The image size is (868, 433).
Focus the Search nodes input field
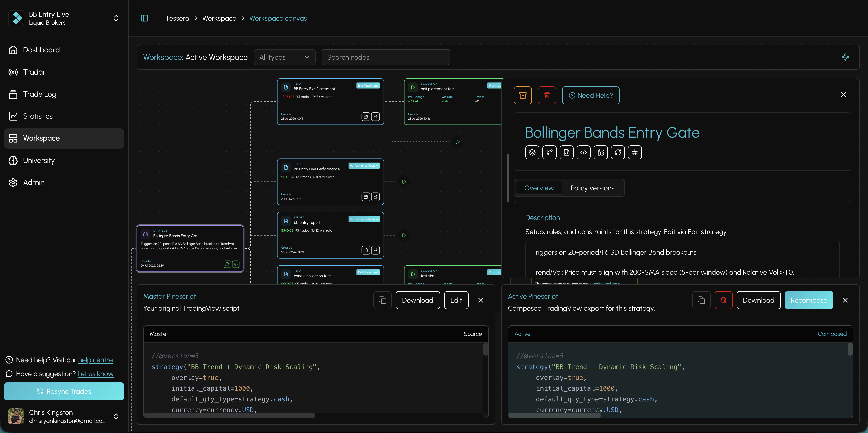(x=386, y=57)
